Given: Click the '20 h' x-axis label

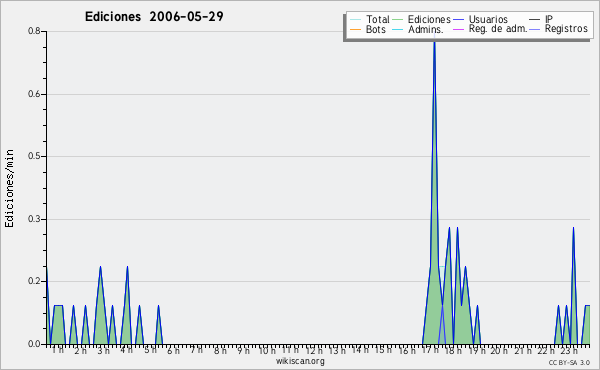Looking at the screenshot, I should point(499,350).
